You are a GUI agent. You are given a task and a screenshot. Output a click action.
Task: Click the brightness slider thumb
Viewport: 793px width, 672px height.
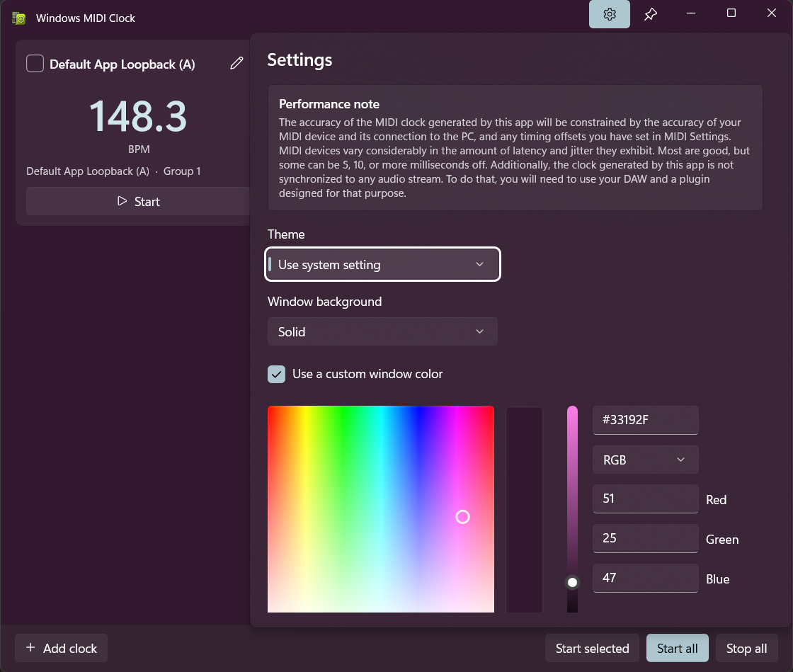(573, 583)
